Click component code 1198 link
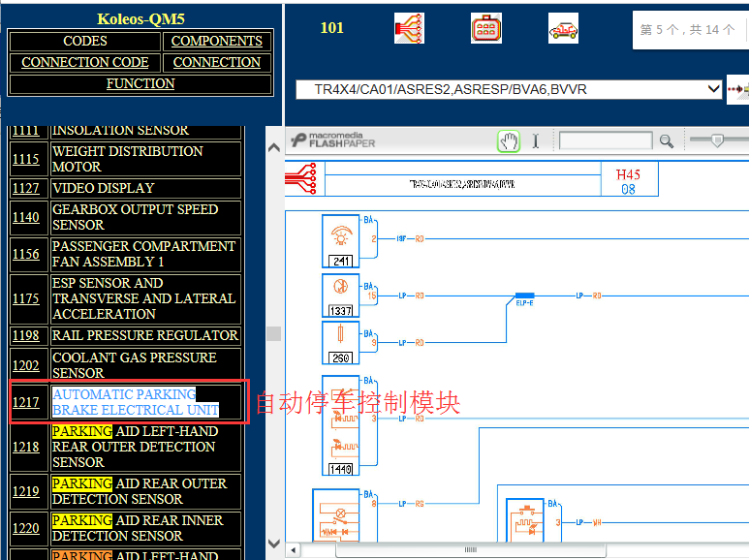Viewport: 749px width, 560px height. (x=26, y=335)
